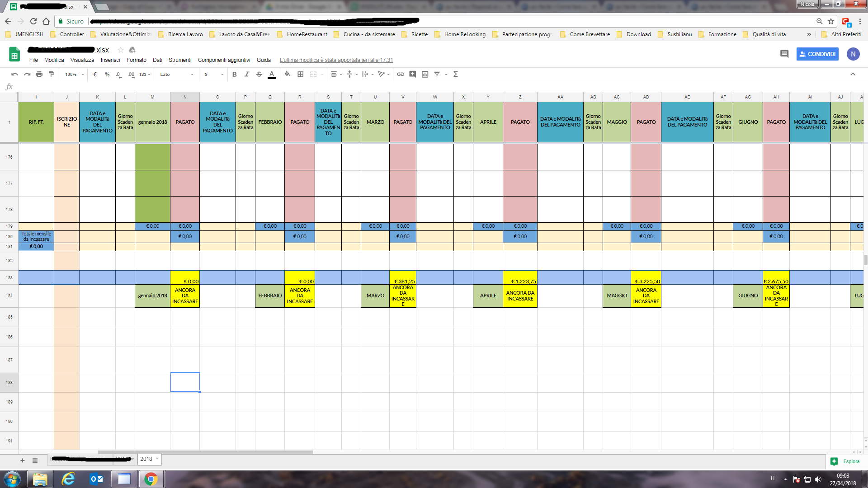The image size is (868, 488).
Task: Open the cell Borders tool
Action: pyautogui.click(x=300, y=74)
